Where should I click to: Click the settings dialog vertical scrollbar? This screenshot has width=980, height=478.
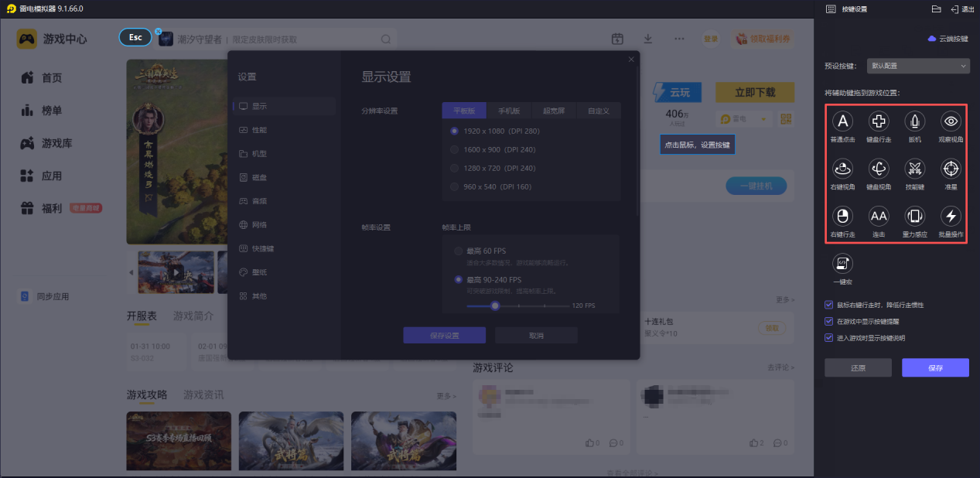[x=638, y=143]
